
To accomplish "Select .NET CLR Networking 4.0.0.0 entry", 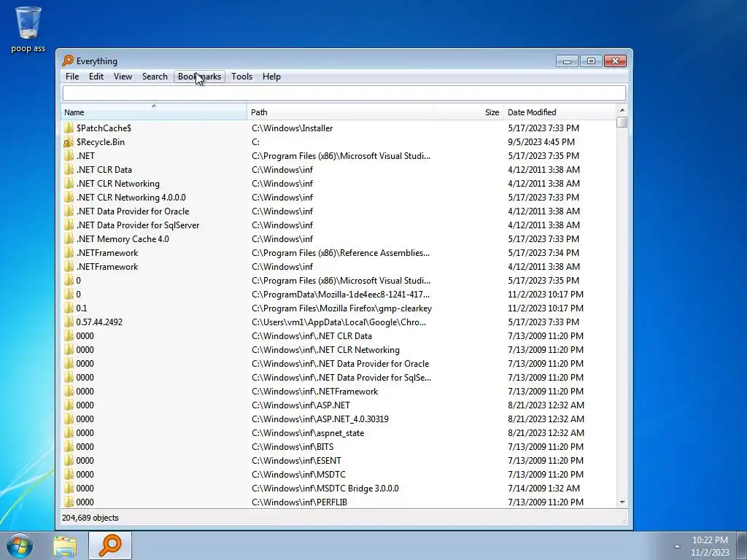I will point(131,197).
